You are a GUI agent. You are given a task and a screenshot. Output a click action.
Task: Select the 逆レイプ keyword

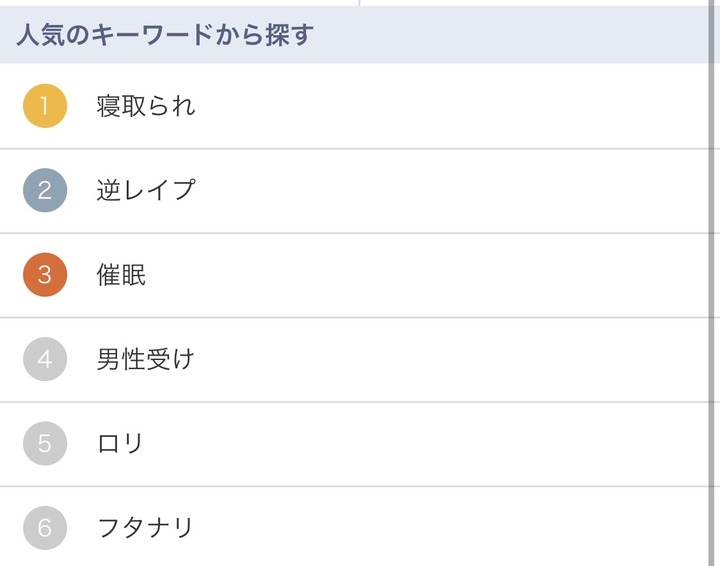click(146, 190)
